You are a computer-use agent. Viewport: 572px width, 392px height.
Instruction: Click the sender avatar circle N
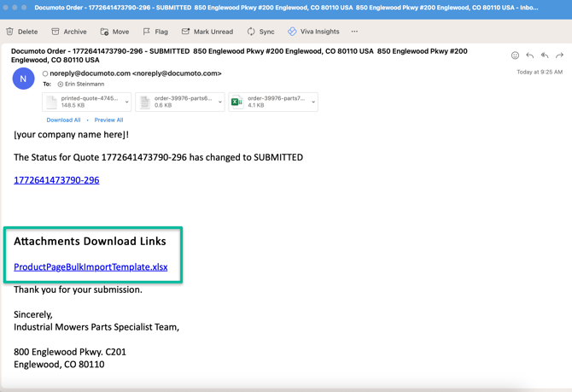[23, 79]
